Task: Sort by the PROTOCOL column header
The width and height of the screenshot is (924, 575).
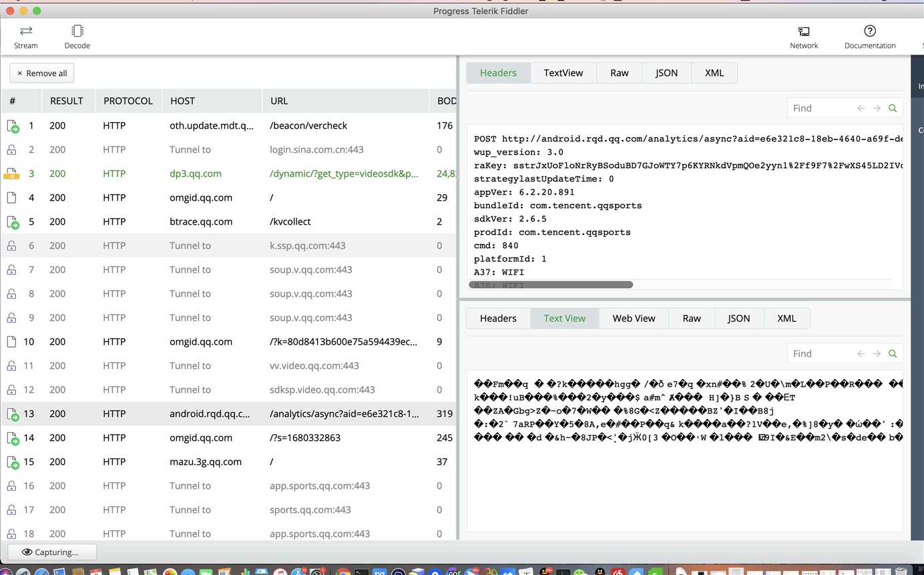Action: click(x=128, y=101)
